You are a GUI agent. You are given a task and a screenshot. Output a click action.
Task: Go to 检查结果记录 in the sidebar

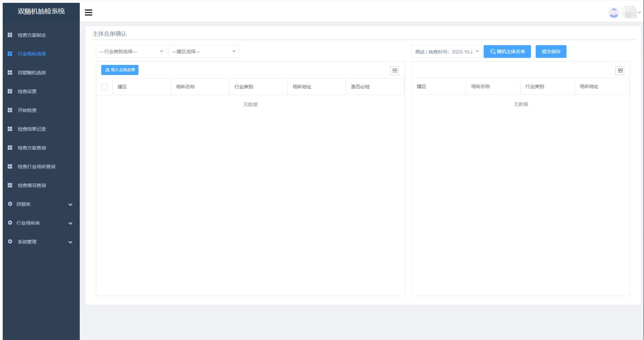[32, 129]
